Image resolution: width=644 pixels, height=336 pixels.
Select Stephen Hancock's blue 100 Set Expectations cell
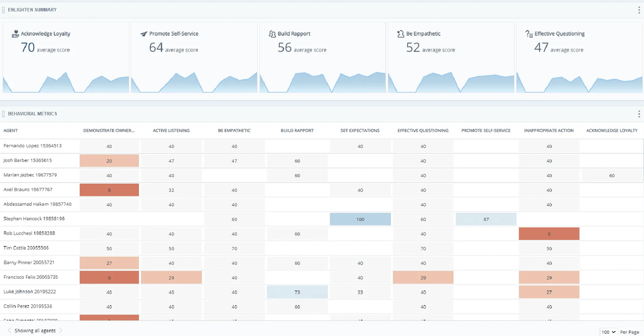[360, 219]
